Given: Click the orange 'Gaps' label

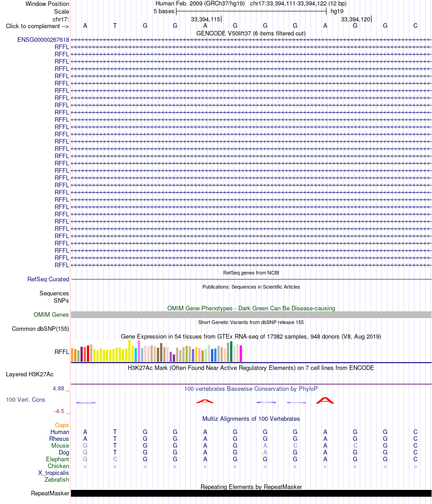Looking at the screenshot, I should [62, 425].
